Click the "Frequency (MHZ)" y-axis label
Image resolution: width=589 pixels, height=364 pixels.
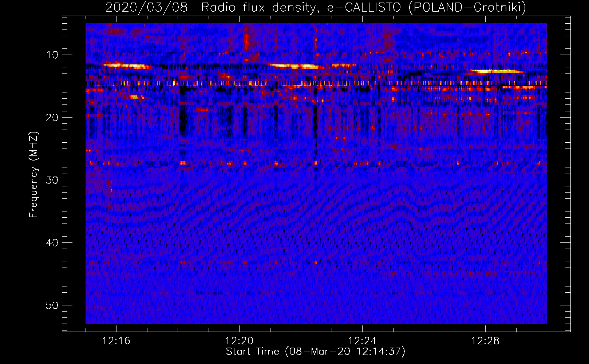click(33, 175)
